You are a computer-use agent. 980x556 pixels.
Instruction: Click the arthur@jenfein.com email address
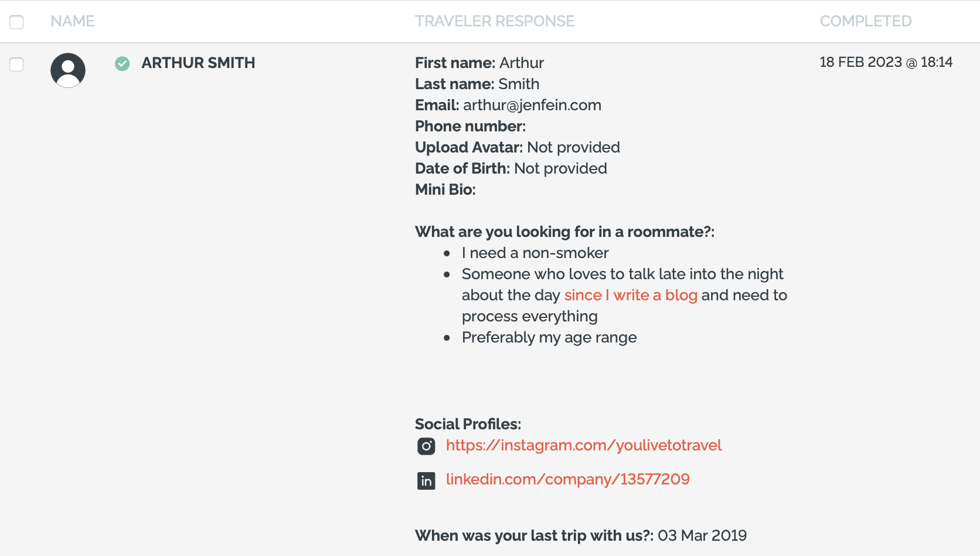point(532,105)
